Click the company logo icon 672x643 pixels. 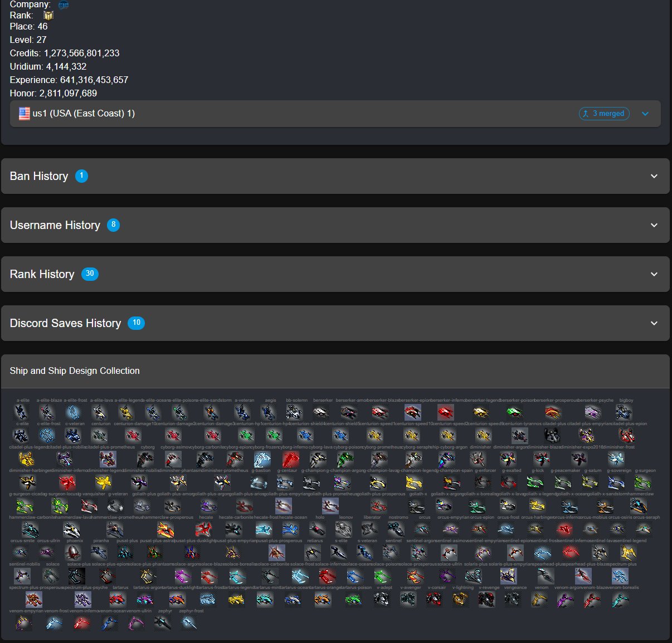coord(64,5)
